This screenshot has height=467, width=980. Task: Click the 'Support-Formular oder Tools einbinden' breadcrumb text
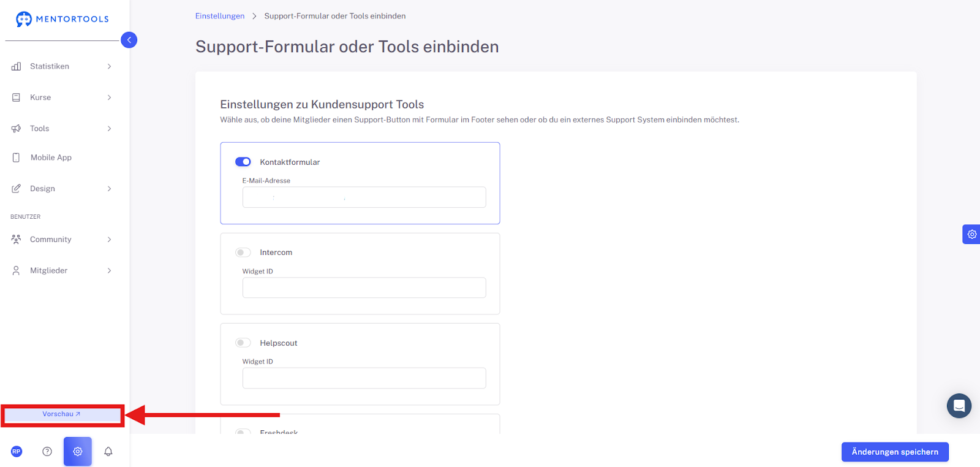[335, 16]
